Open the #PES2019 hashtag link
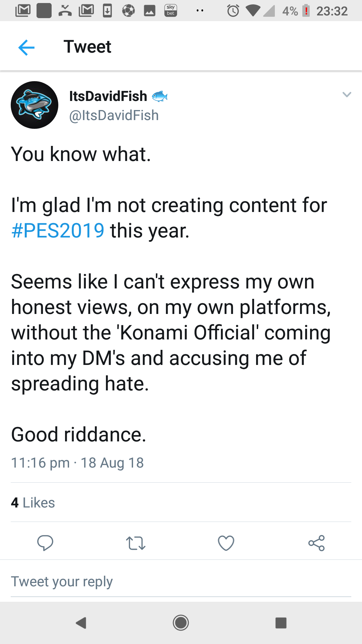Viewport: 362px width, 644px height. pos(58,231)
